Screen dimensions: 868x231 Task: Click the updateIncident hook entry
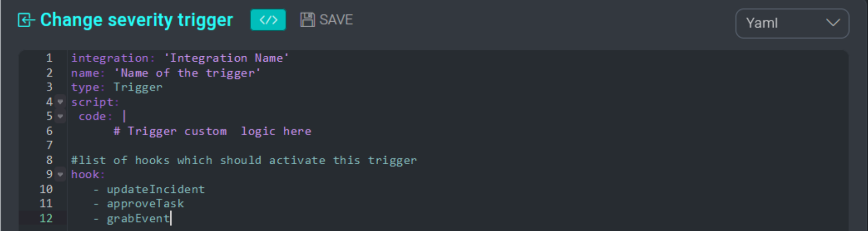click(x=155, y=189)
